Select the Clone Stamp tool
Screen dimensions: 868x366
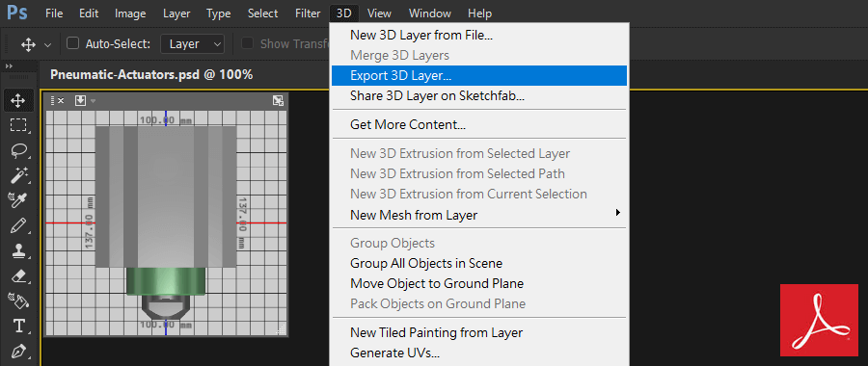click(18, 250)
